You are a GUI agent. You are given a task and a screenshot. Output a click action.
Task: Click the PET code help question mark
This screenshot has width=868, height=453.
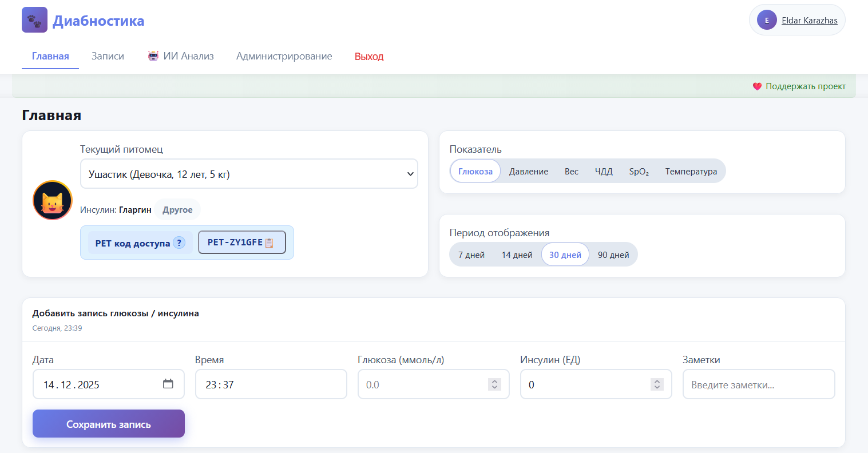coord(179,243)
